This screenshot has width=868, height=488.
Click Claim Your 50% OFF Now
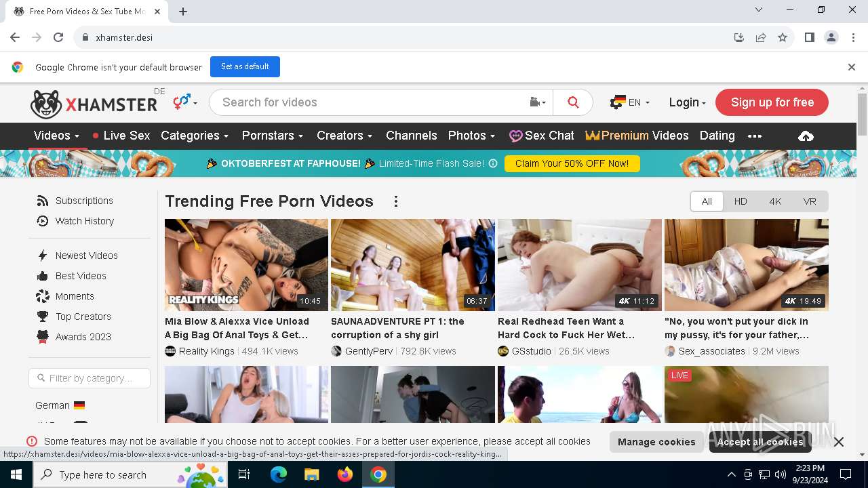(572, 163)
